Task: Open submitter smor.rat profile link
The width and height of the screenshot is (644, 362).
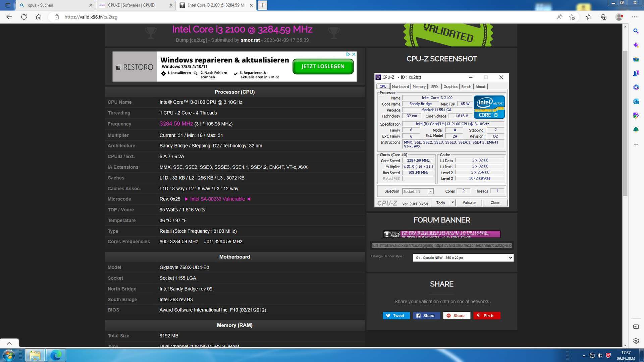Action: 250,40
